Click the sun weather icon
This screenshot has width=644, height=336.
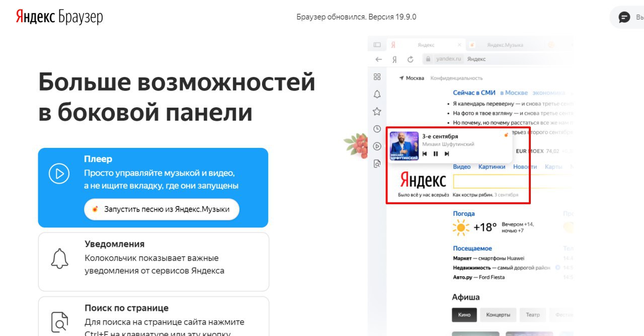pos(461,227)
